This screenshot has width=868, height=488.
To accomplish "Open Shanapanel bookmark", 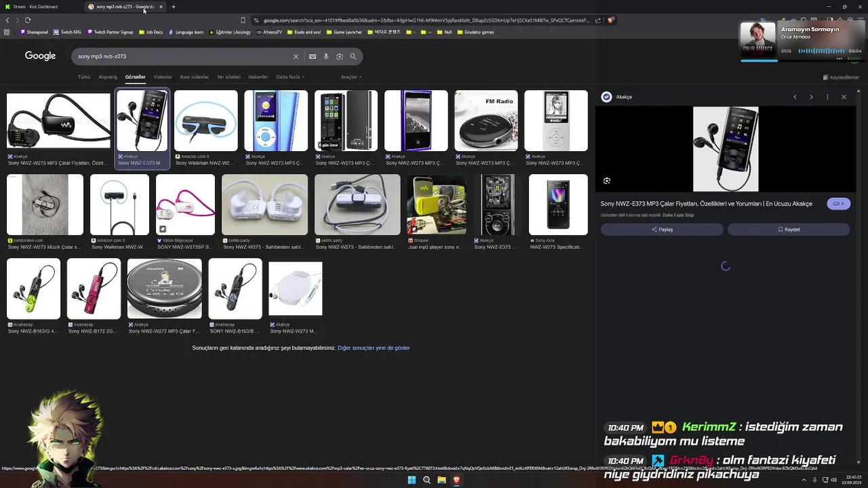I will [34, 32].
